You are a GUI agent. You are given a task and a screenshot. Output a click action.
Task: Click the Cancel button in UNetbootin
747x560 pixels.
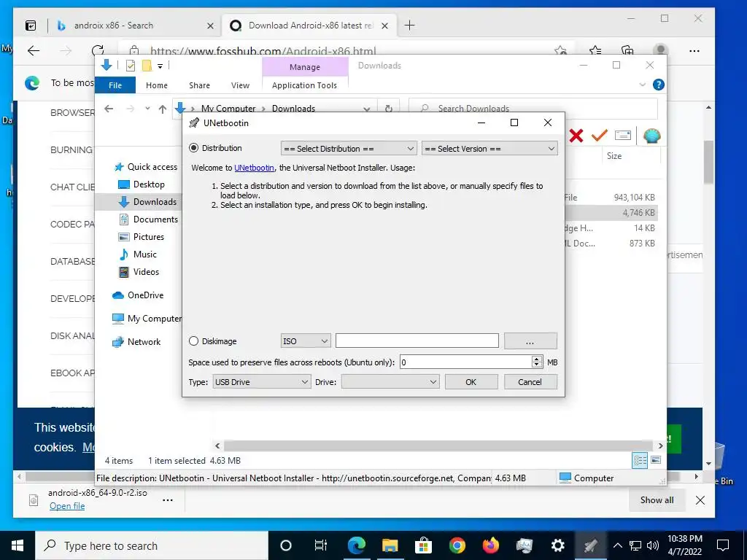pos(530,382)
